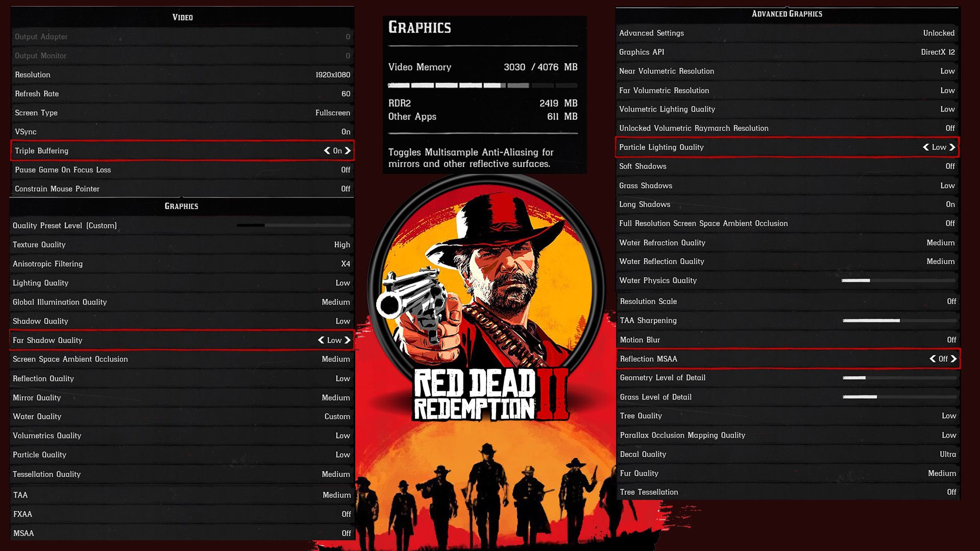The width and height of the screenshot is (980, 551).
Task: Select the Texture Quality option row
Action: [x=182, y=245]
